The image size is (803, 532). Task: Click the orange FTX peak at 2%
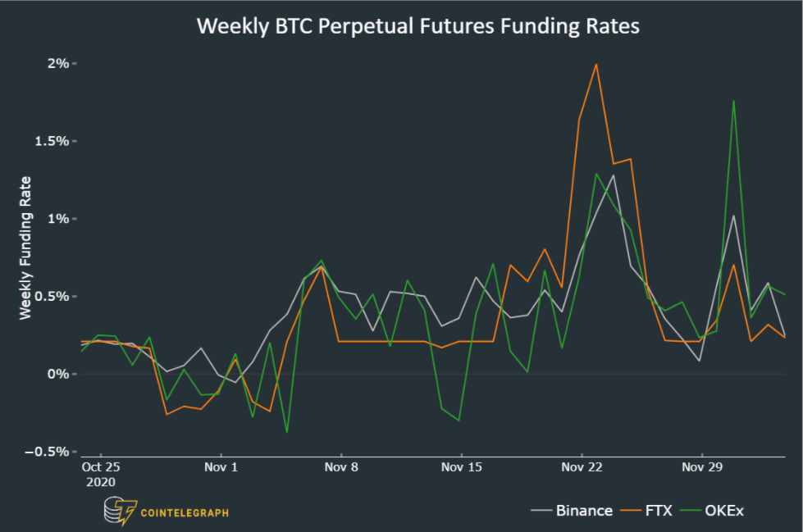pos(595,64)
